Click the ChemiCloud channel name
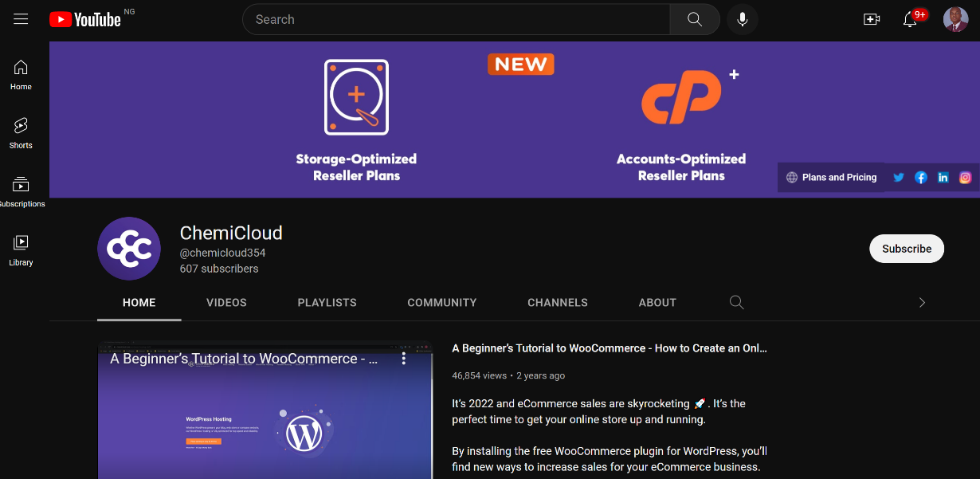Viewport: 980px width, 479px height. (231, 233)
